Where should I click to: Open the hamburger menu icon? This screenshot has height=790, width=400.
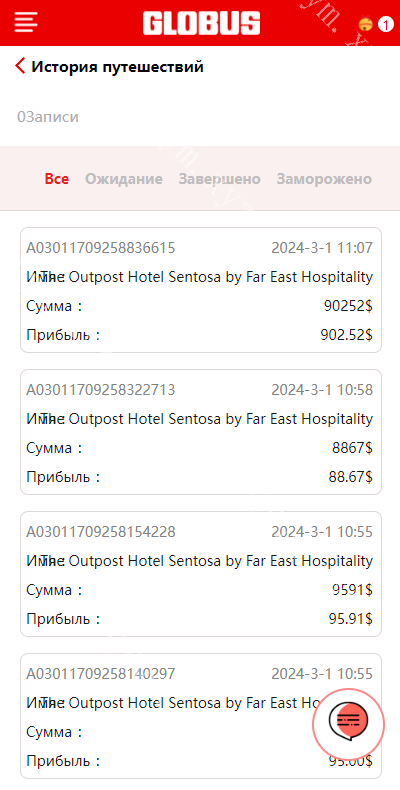click(x=26, y=22)
